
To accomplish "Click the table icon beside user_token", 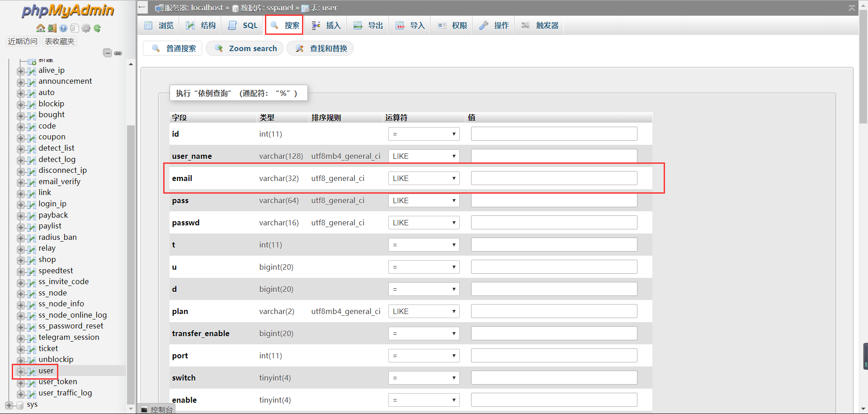I will tap(31, 382).
